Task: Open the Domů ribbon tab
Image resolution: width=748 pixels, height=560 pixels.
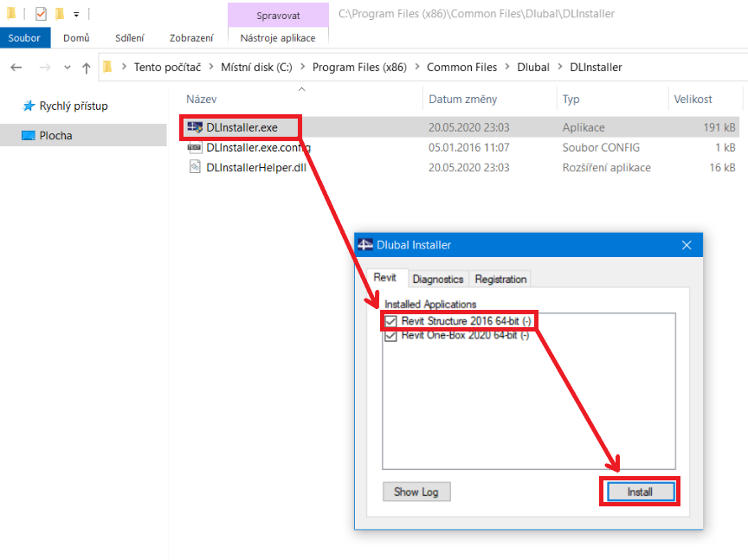Action: click(x=76, y=38)
